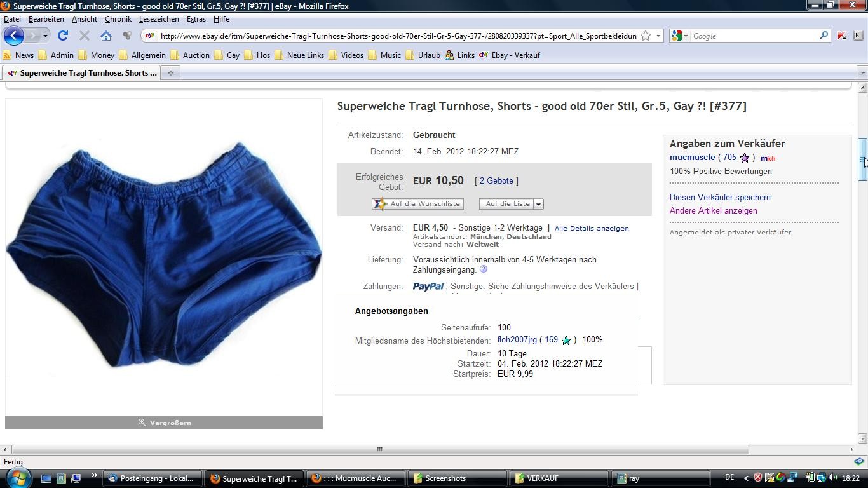The height and width of the screenshot is (488, 868).
Task: Open a new tab with plus button
Action: [170, 73]
